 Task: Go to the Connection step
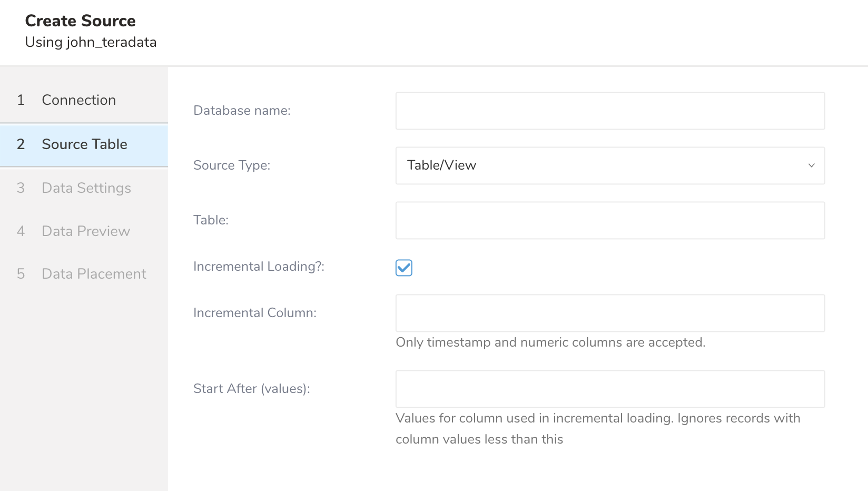(x=79, y=100)
